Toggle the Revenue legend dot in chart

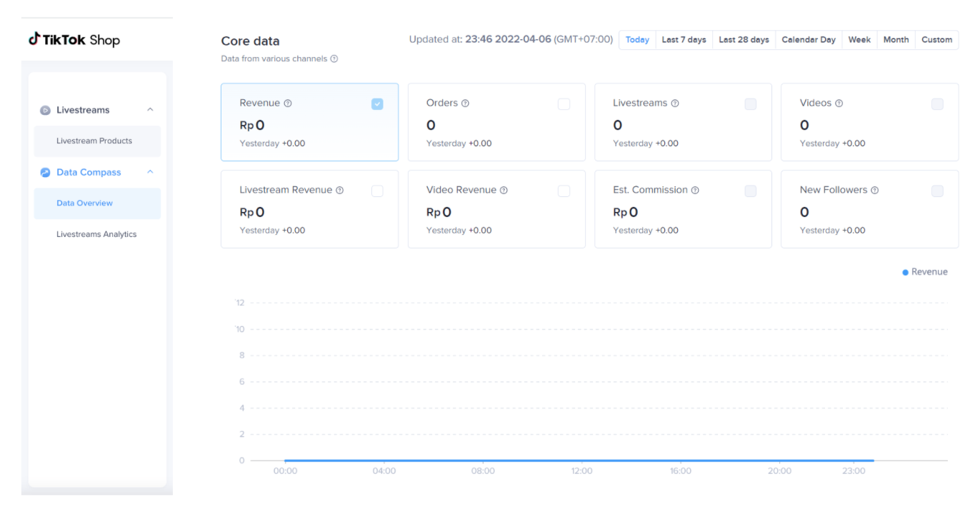906,272
